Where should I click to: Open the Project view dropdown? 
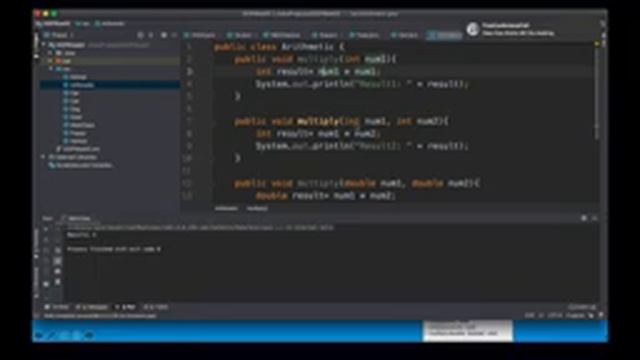click(x=60, y=36)
